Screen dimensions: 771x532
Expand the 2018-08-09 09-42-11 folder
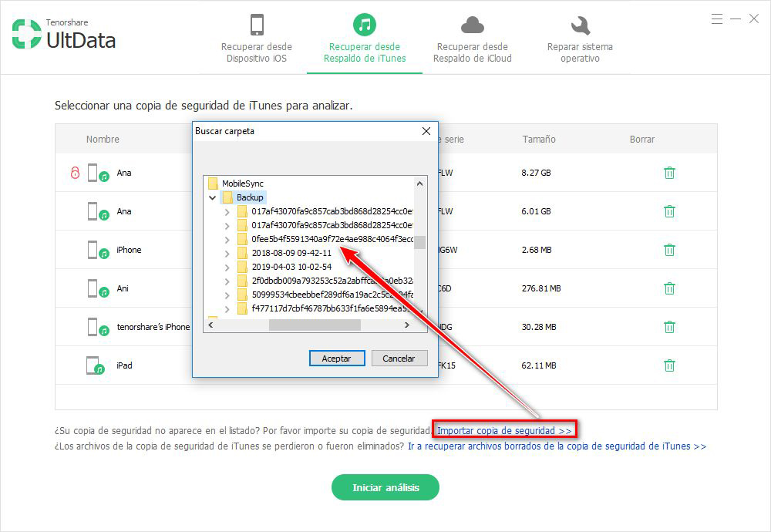[x=227, y=254]
